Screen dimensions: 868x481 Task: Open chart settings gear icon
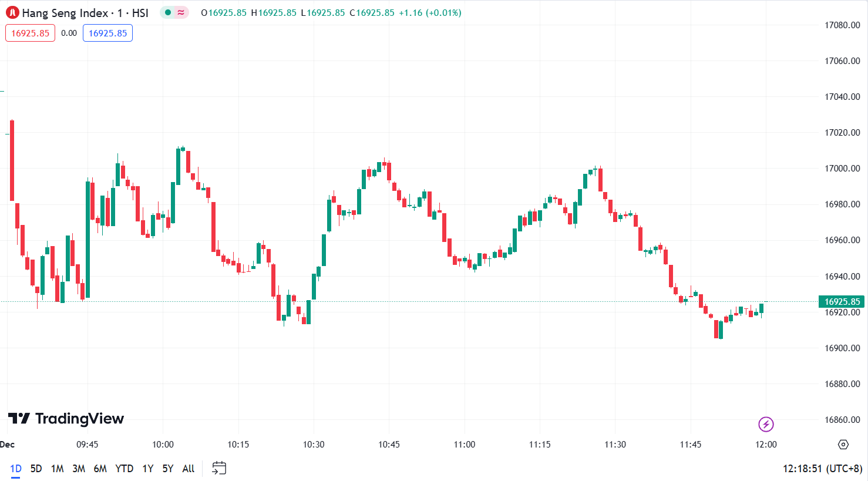843,445
